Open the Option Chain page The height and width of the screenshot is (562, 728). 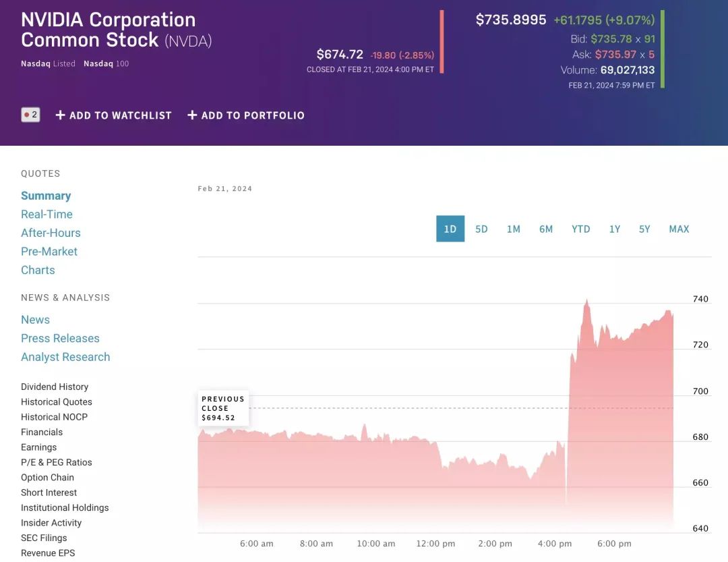click(47, 477)
